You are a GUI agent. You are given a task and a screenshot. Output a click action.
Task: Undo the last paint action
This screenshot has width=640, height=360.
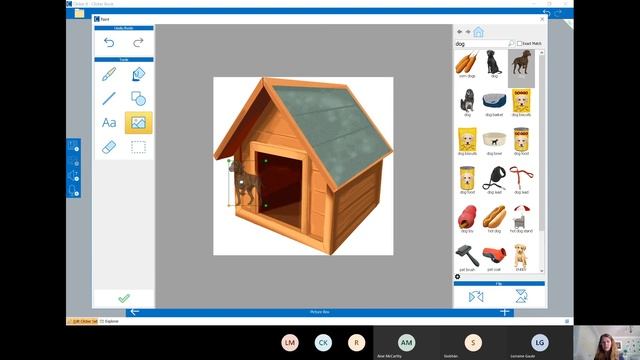pos(109,42)
